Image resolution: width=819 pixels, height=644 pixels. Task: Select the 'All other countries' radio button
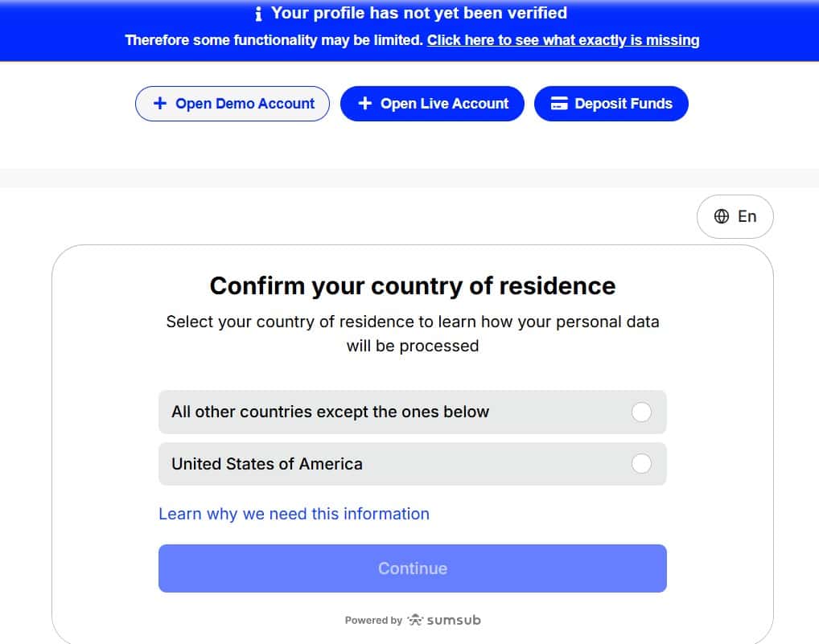pyautogui.click(x=641, y=412)
